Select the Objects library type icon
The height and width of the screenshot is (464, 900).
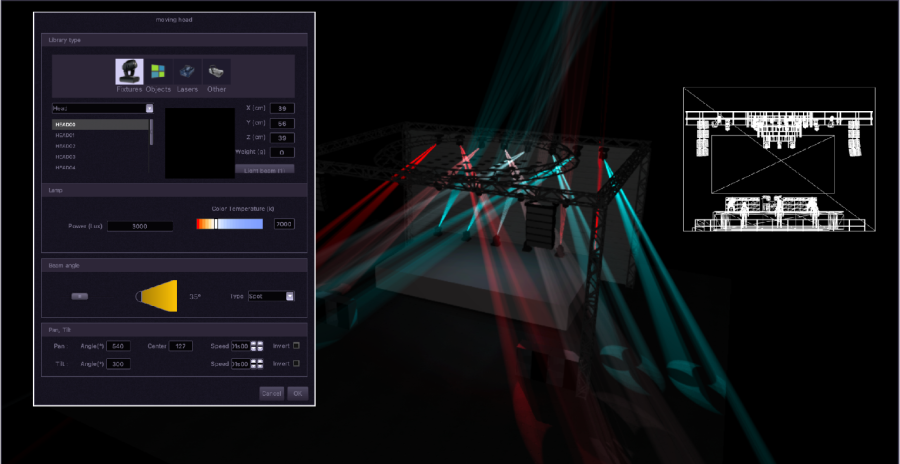pyautogui.click(x=158, y=72)
